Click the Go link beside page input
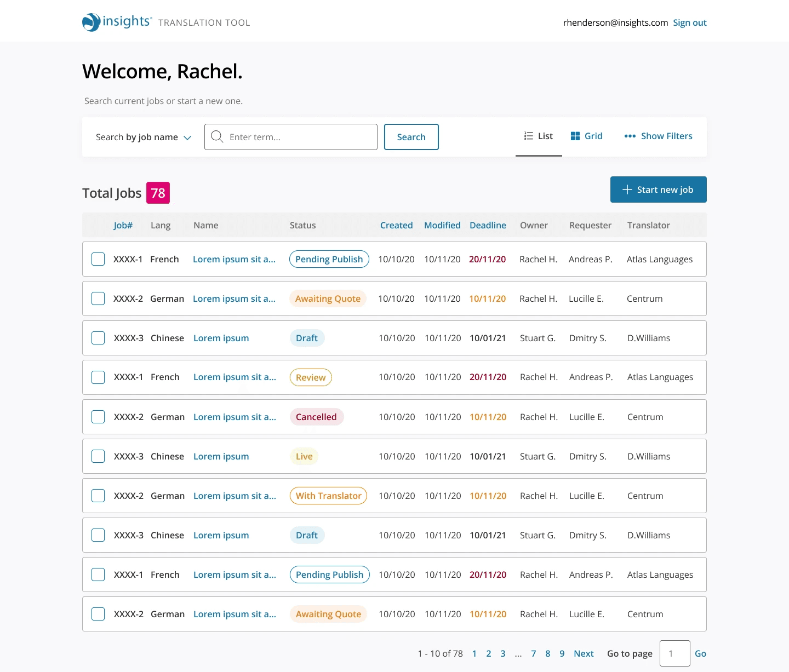The width and height of the screenshot is (789, 672). pos(700,653)
